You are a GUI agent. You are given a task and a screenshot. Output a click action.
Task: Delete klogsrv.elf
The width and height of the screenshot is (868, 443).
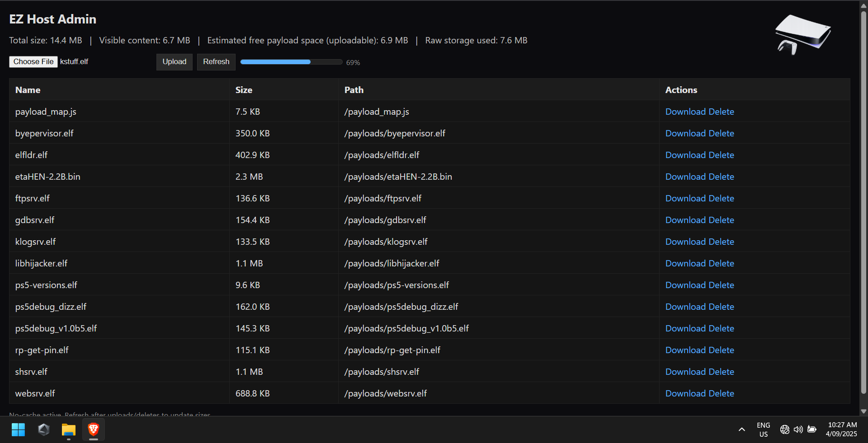click(721, 242)
